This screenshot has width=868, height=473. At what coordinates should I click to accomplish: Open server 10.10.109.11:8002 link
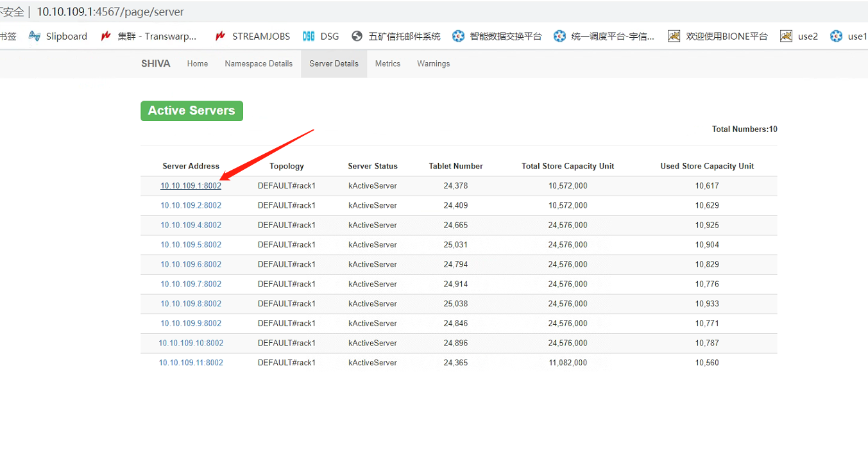tap(191, 363)
